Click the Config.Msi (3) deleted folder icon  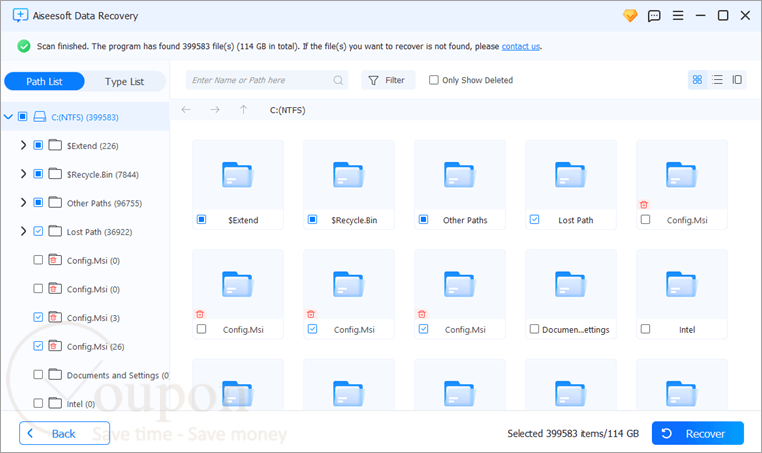tap(55, 317)
